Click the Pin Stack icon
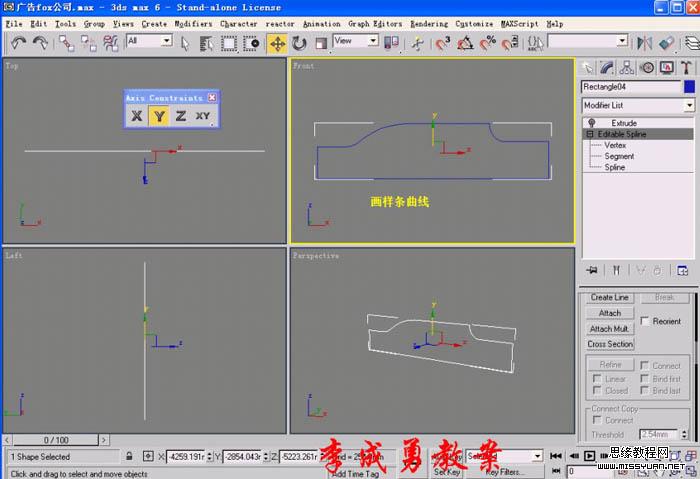The width and height of the screenshot is (700, 479). tap(592, 270)
